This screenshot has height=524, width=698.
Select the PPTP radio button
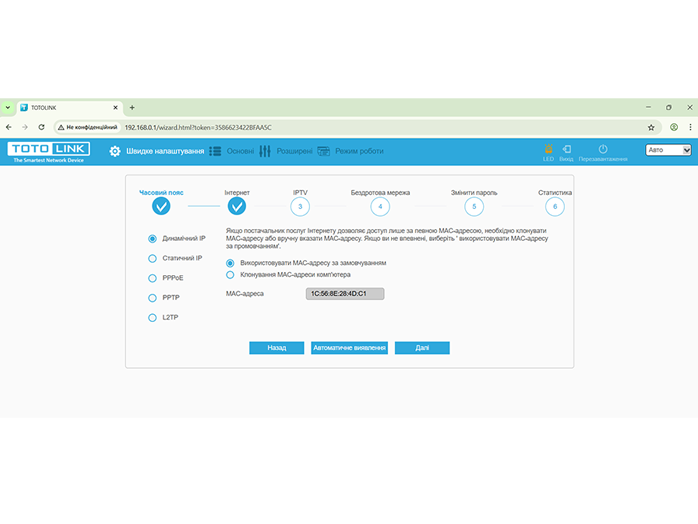(x=152, y=298)
